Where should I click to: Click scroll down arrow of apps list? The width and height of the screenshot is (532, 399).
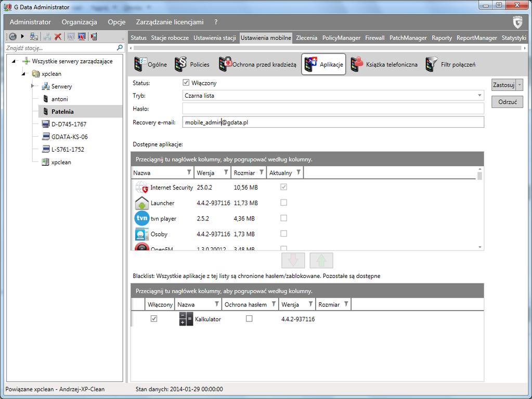pyautogui.click(x=480, y=247)
